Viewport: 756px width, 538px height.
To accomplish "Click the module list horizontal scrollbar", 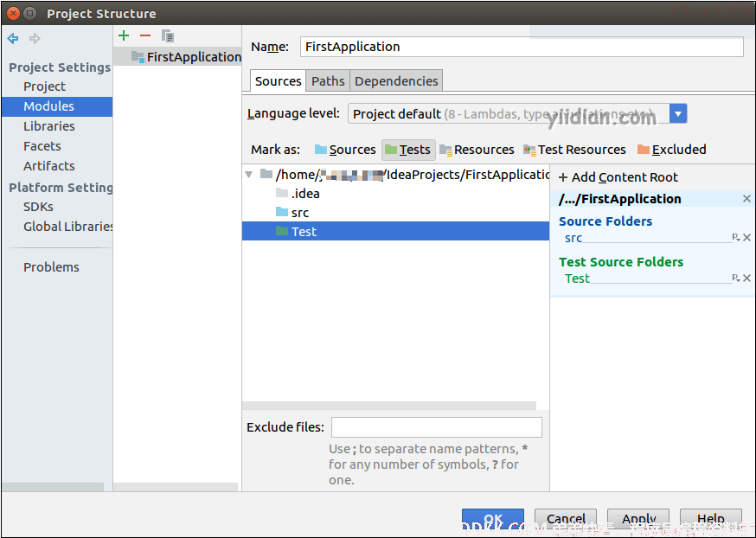I will (176, 487).
